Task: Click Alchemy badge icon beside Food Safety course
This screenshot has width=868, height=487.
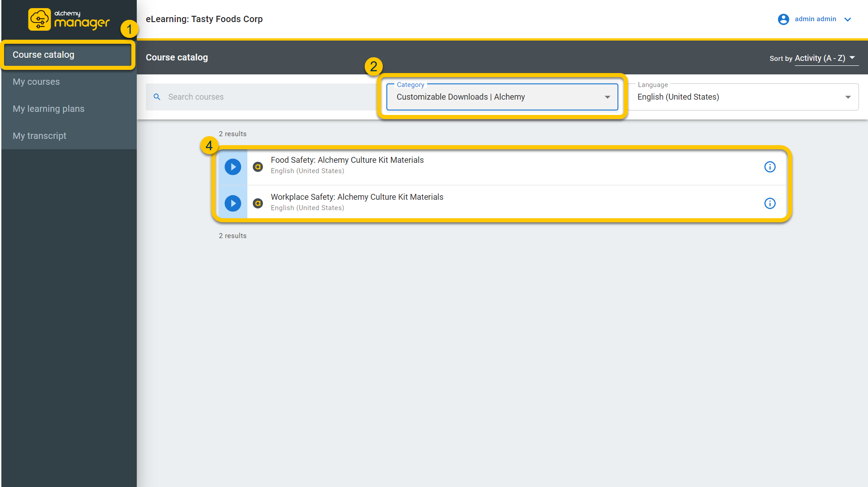Action: coord(258,167)
